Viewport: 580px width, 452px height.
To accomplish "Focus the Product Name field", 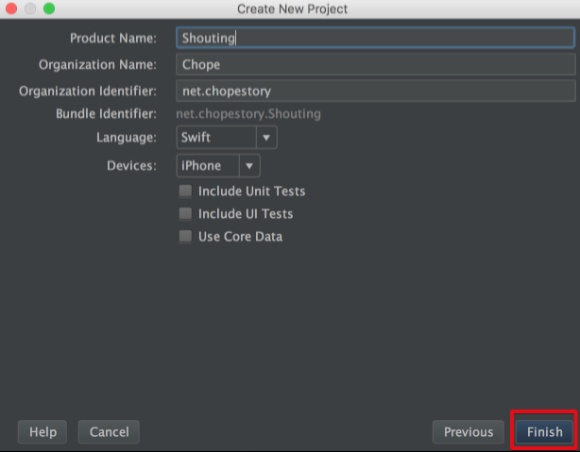I will [375, 38].
